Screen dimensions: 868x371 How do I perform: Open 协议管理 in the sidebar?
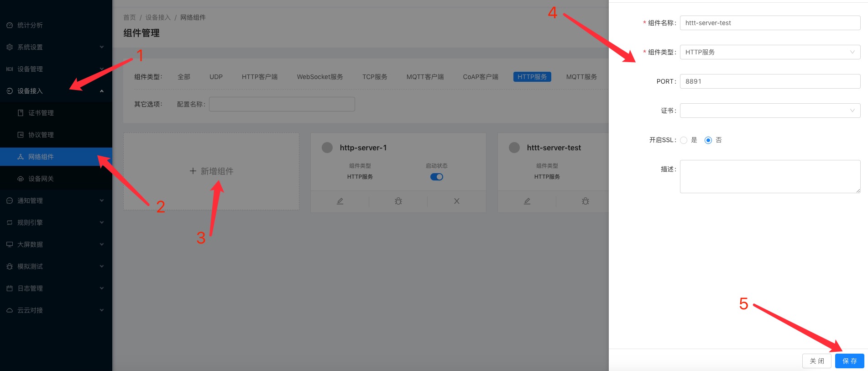(x=41, y=135)
